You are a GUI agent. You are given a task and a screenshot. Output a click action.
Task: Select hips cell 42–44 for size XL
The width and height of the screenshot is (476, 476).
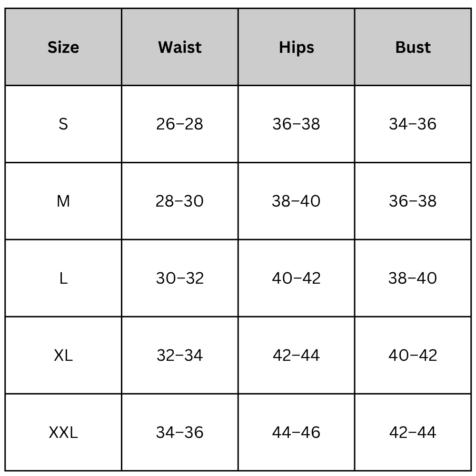click(x=296, y=356)
